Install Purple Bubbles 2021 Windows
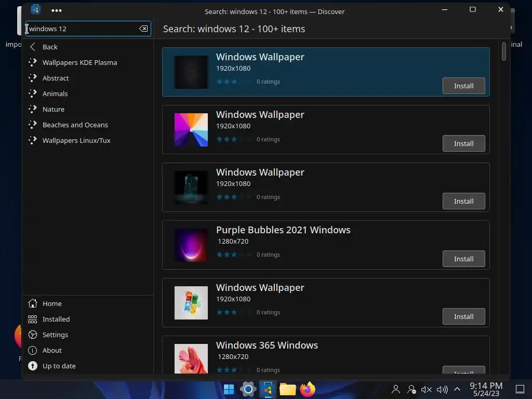 pyautogui.click(x=464, y=259)
